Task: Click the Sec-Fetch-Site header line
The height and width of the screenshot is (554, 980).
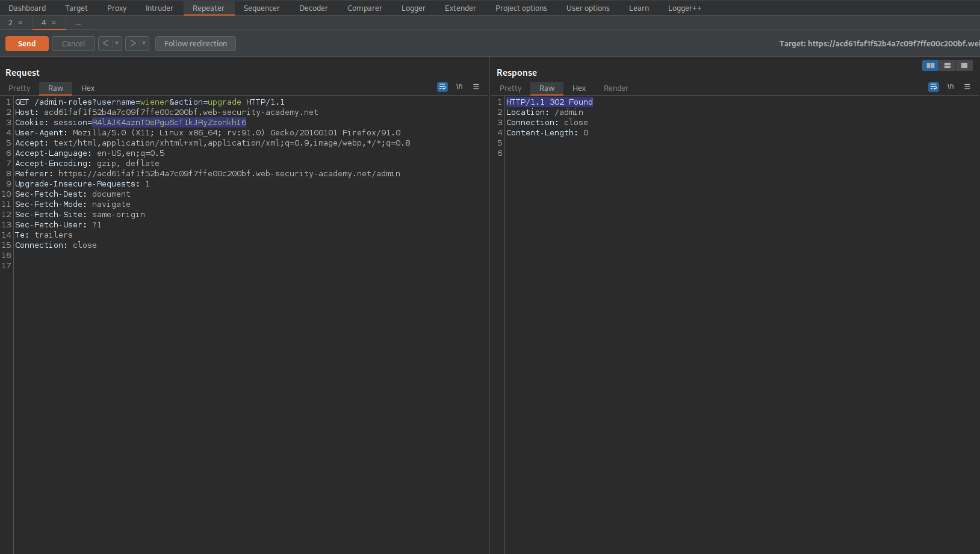Action: pos(80,215)
